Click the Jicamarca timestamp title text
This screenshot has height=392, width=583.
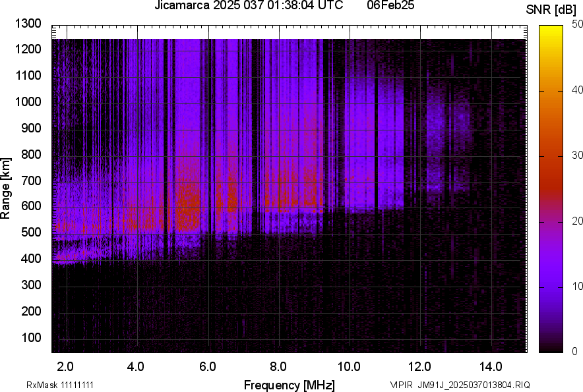[x=249, y=6]
